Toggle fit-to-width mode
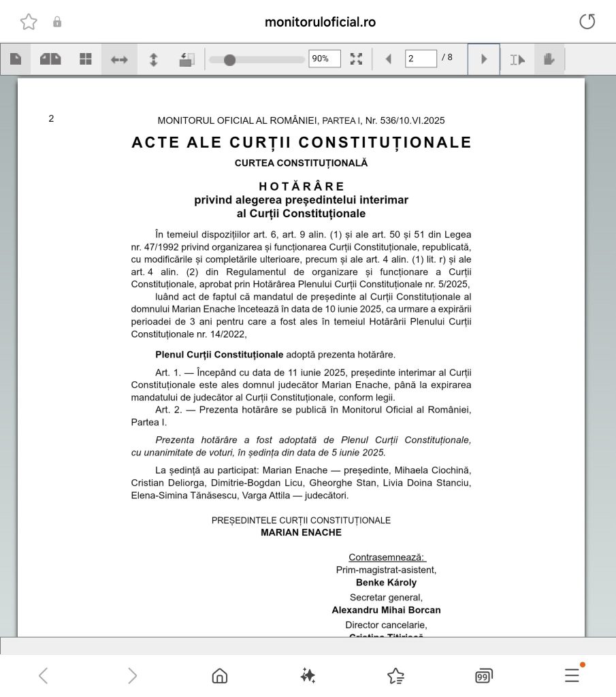The image size is (616, 697). coord(119,59)
